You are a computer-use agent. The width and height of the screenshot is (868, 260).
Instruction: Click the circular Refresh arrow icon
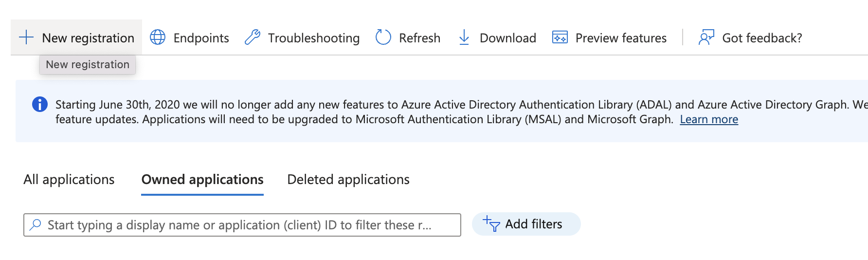[383, 37]
